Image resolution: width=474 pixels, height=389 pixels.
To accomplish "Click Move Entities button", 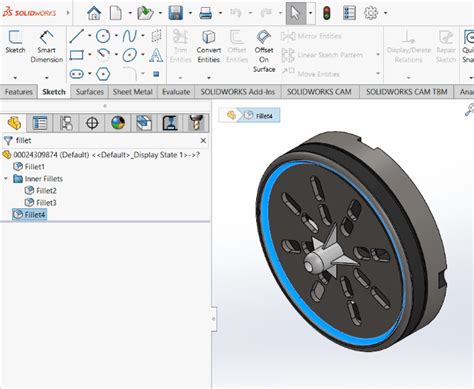I will pyautogui.click(x=311, y=74).
